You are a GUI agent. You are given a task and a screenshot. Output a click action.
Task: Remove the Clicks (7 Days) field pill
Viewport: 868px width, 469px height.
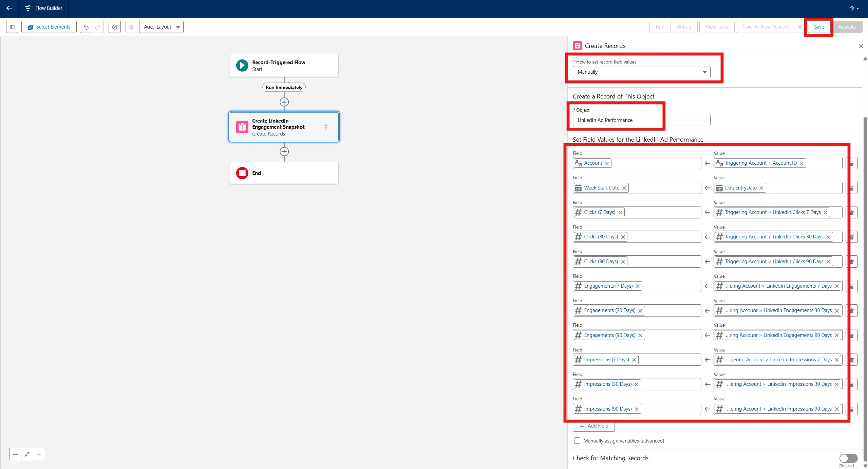pyautogui.click(x=620, y=213)
